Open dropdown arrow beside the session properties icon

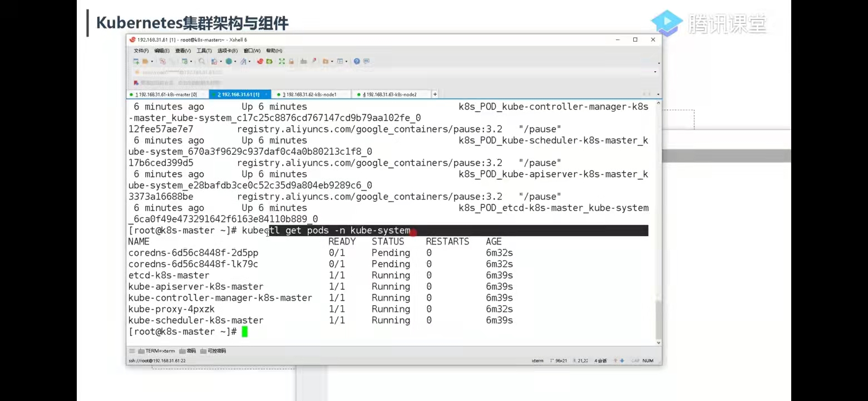pos(191,61)
